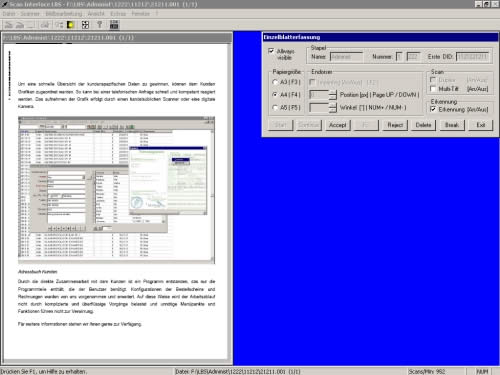500x375 pixels.
Task: Click the Accept button
Action: click(338, 125)
